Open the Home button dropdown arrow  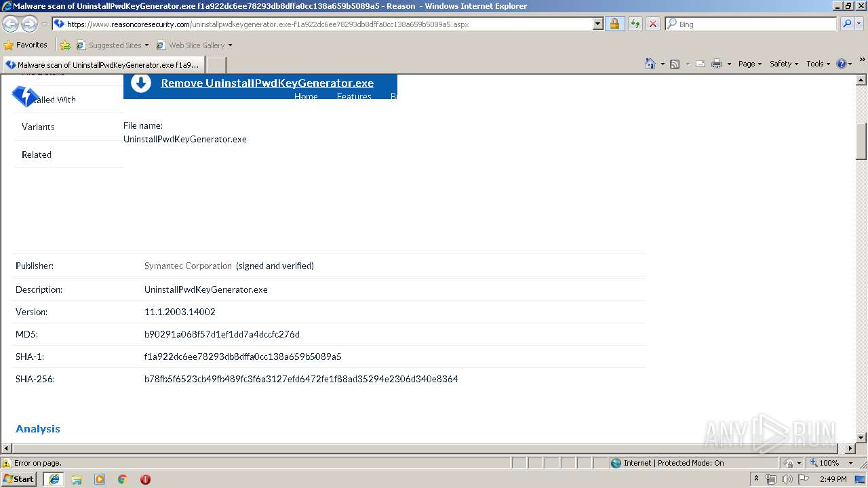click(661, 64)
